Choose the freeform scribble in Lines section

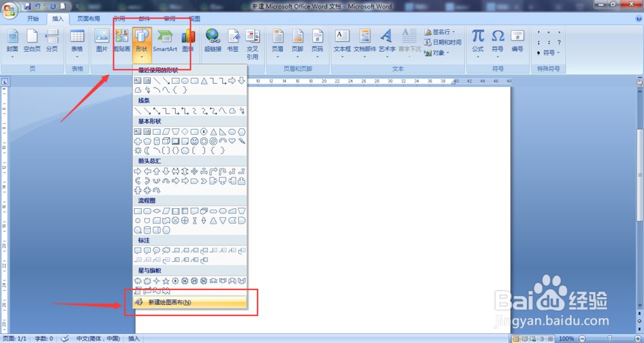coord(241,111)
